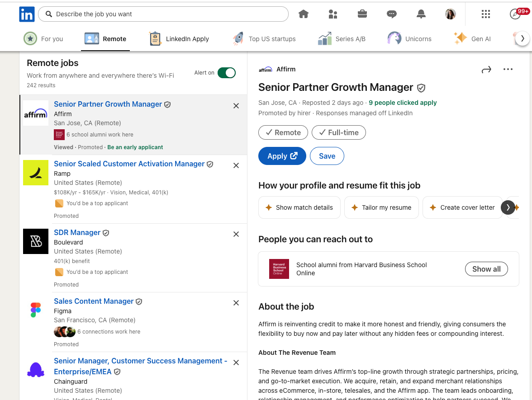Toggle the Remote filter pill
Image resolution: width=532 pixels, height=400 pixels.
283,132
